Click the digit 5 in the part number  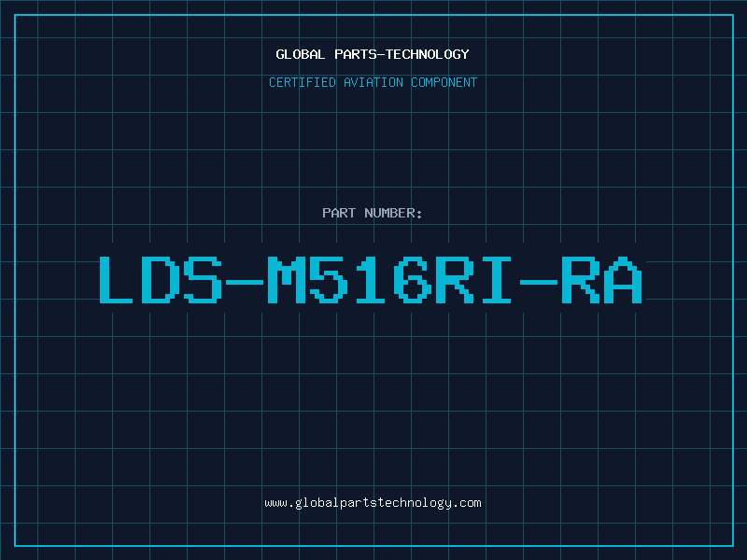(x=329, y=279)
